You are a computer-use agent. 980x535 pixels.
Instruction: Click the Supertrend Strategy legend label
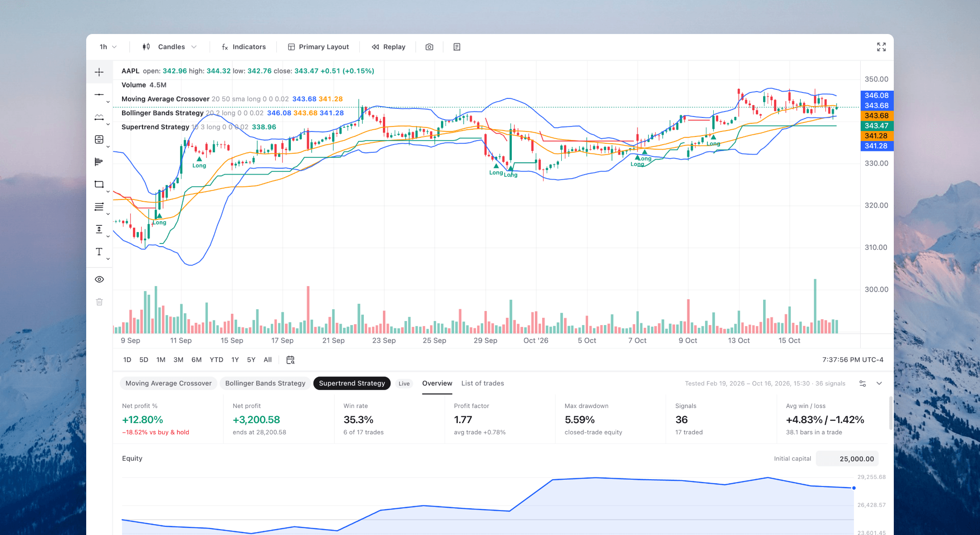[155, 127]
